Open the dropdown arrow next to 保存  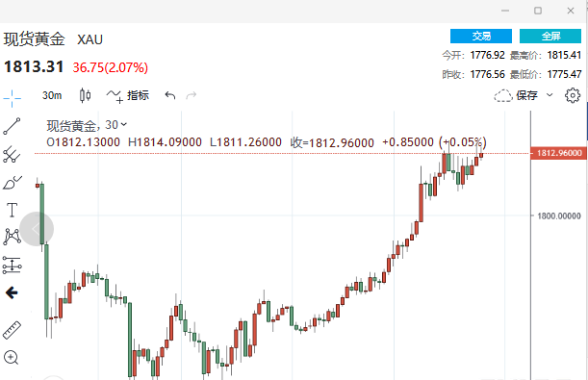pos(550,95)
